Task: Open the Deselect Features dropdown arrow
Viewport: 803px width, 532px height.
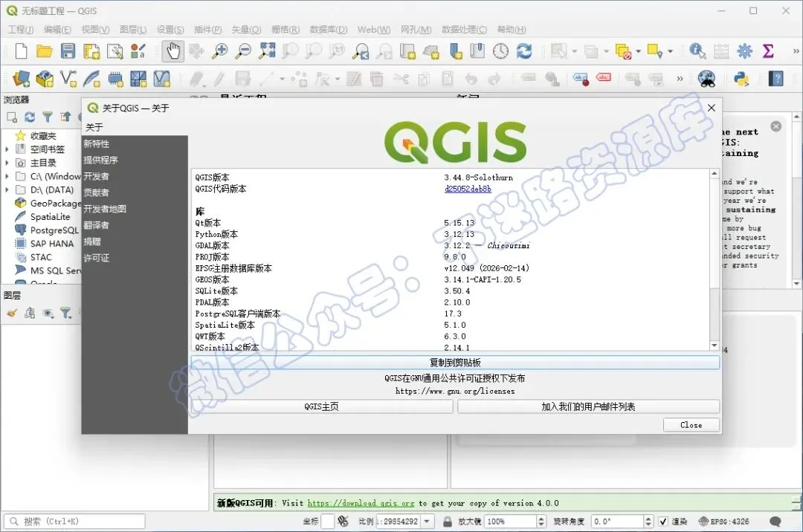Action: pos(638,51)
